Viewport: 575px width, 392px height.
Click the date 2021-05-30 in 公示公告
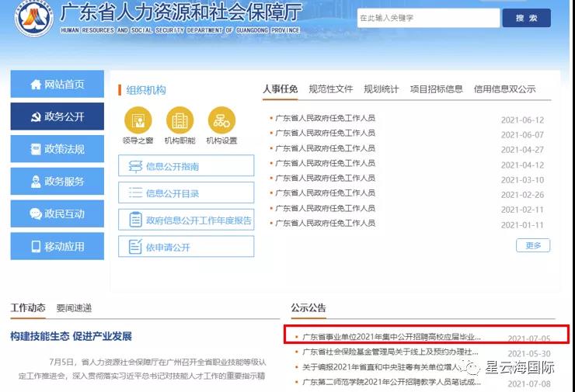pyautogui.click(x=529, y=354)
